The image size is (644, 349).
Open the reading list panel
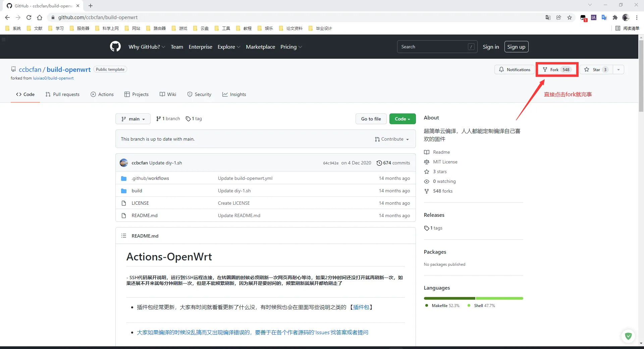pyautogui.click(x=627, y=28)
